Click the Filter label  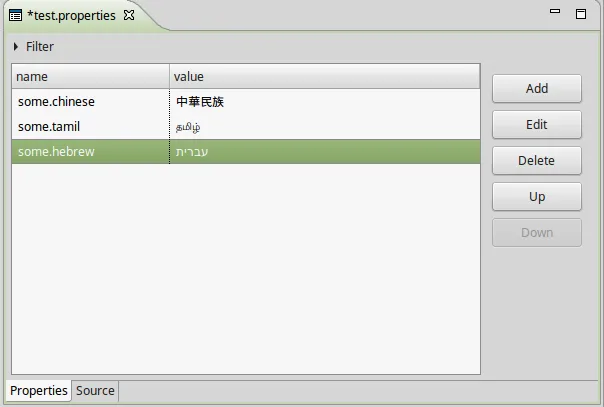40,47
